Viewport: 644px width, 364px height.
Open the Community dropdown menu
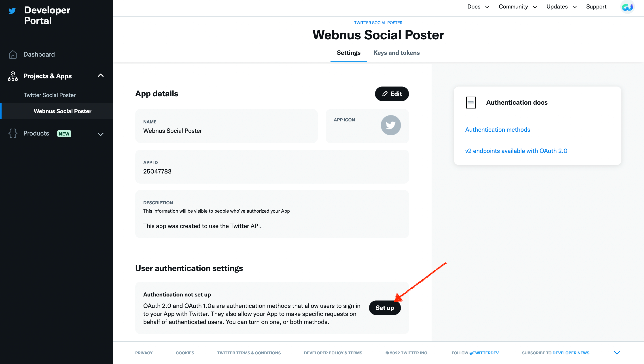[517, 7]
